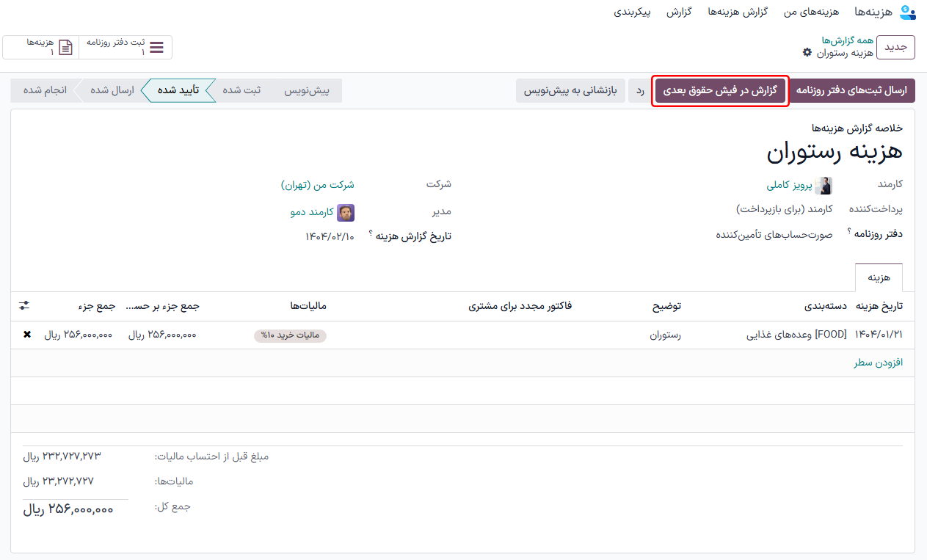The width and height of the screenshot is (927, 560).
Task: Click بازنشانی به پیش‌نویس
Action: point(570,91)
